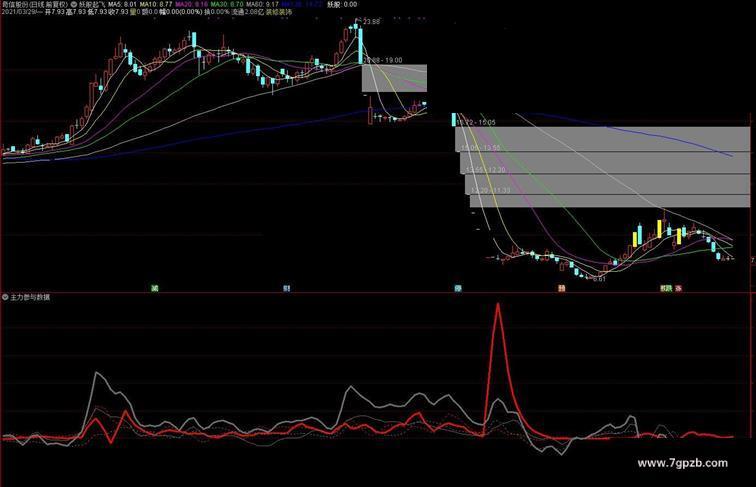Click the 16.88 - 19.00 gap label
Image resolution: width=756 pixels, height=487 pixels.
(383, 60)
